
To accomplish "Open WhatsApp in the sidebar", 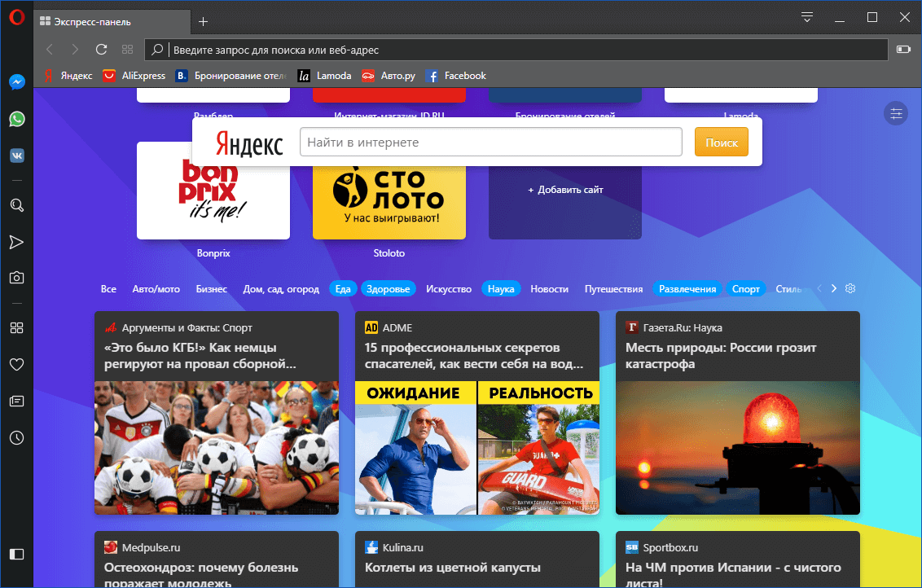I will pyautogui.click(x=16, y=119).
